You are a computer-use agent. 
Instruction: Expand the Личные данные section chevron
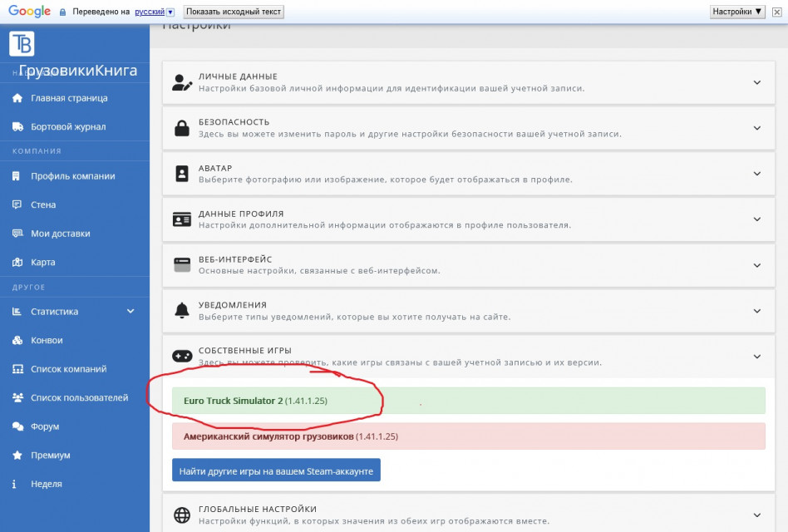click(x=756, y=82)
